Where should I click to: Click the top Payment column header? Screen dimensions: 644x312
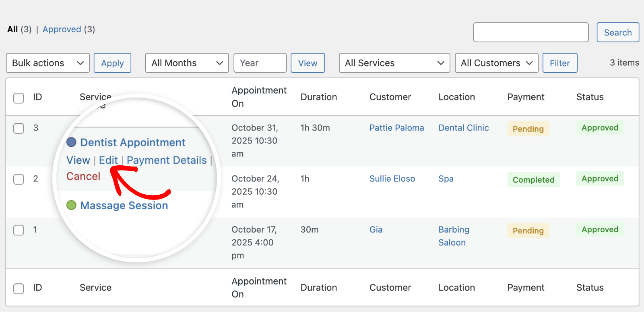coord(526,97)
